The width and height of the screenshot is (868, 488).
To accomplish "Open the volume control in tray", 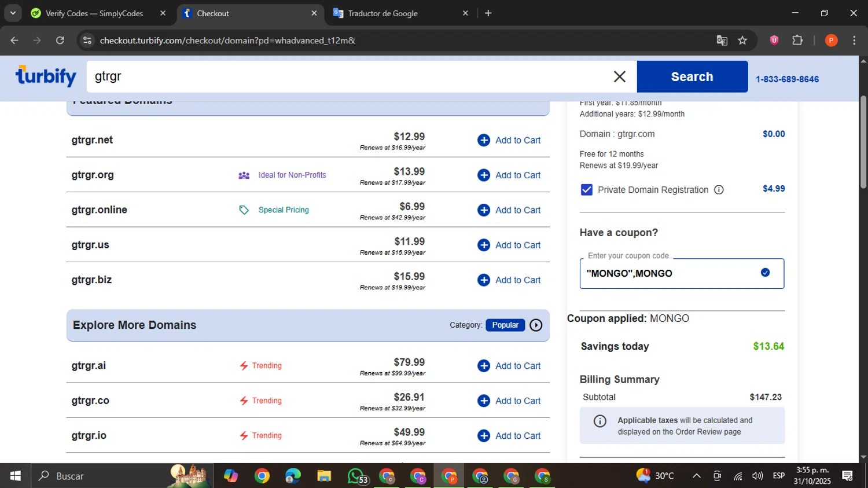I will coord(757,476).
